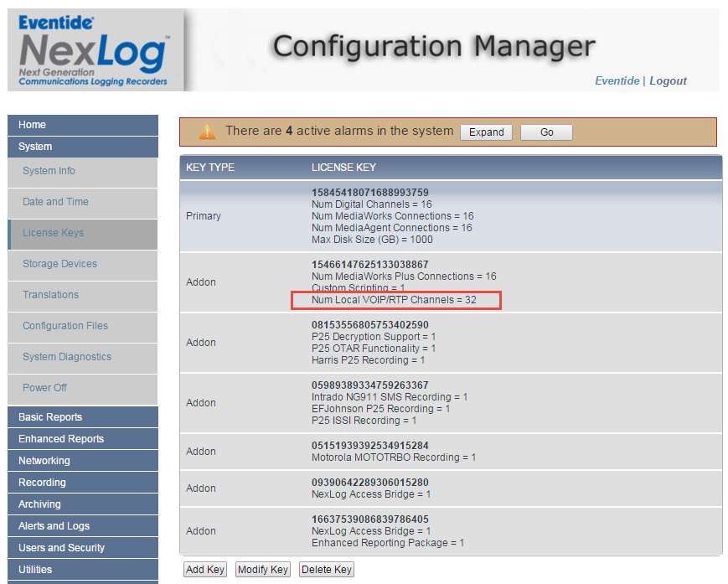Expand the Networking menu section
Image resolution: width=728 pixels, height=584 pixels.
pos(82,461)
